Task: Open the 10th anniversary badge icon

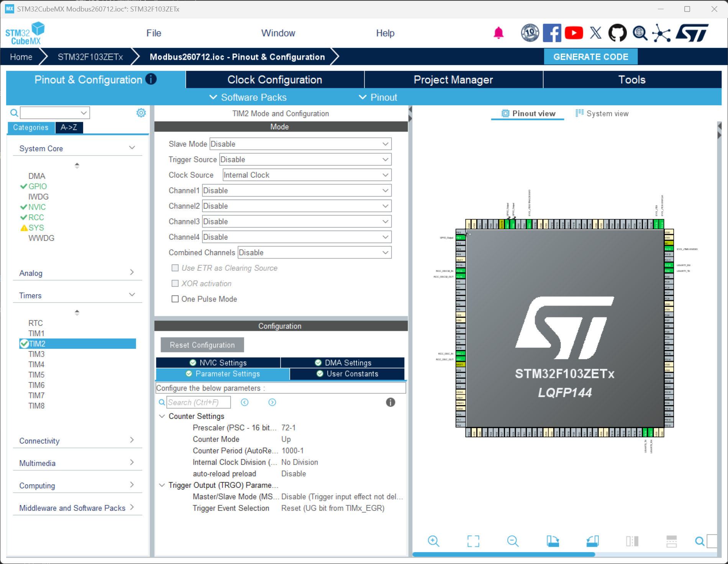Action: point(530,33)
